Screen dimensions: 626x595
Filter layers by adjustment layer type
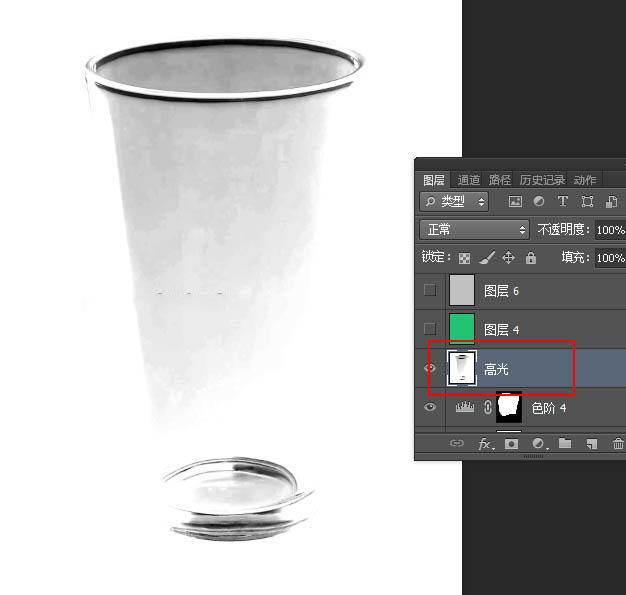coord(539,202)
